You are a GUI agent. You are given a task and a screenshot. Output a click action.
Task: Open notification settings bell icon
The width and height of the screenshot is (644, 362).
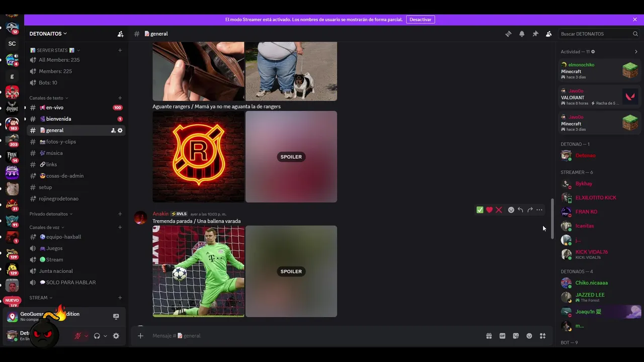[x=522, y=34]
